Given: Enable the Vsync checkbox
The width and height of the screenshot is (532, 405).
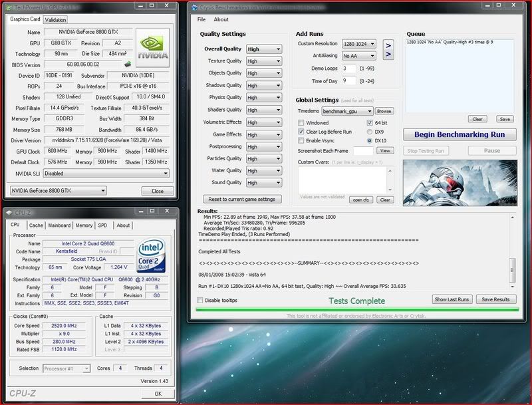Looking at the screenshot, I should [301, 140].
